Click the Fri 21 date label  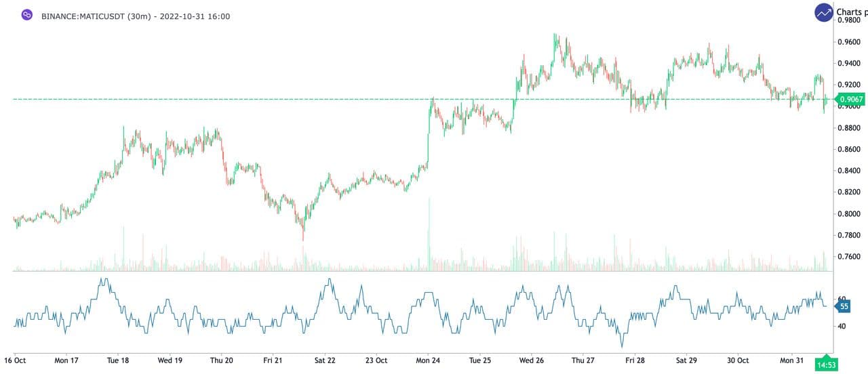pyautogui.click(x=272, y=360)
